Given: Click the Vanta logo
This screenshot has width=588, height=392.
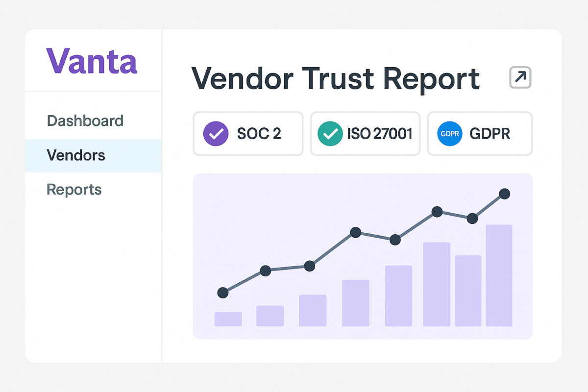Looking at the screenshot, I should pos(92,61).
